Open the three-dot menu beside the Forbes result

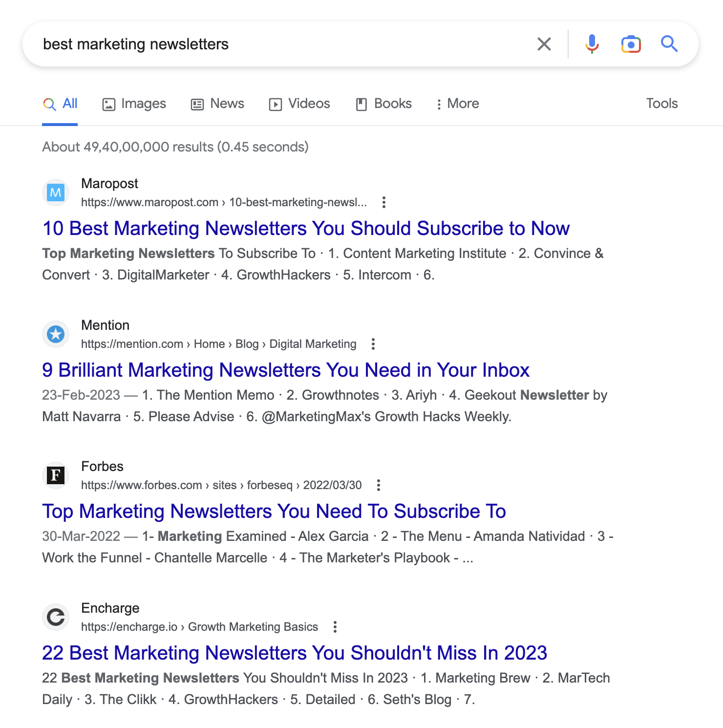click(x=378, y=485)
